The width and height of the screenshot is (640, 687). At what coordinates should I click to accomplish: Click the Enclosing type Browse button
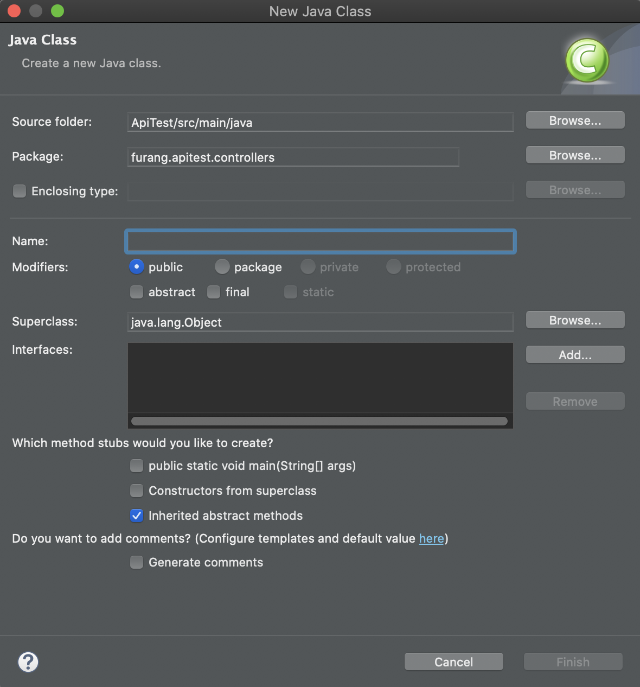coord(575,190)
